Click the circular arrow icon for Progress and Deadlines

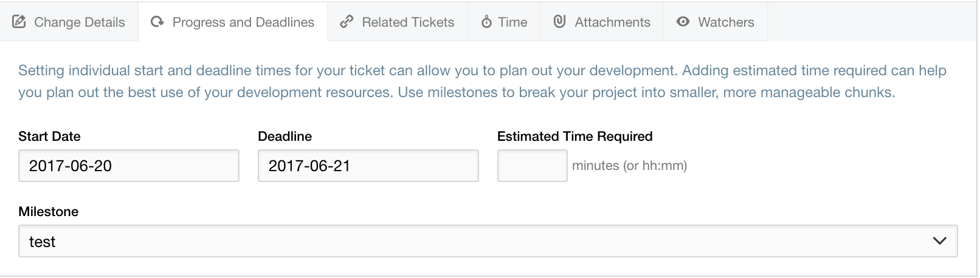[157, 22]
